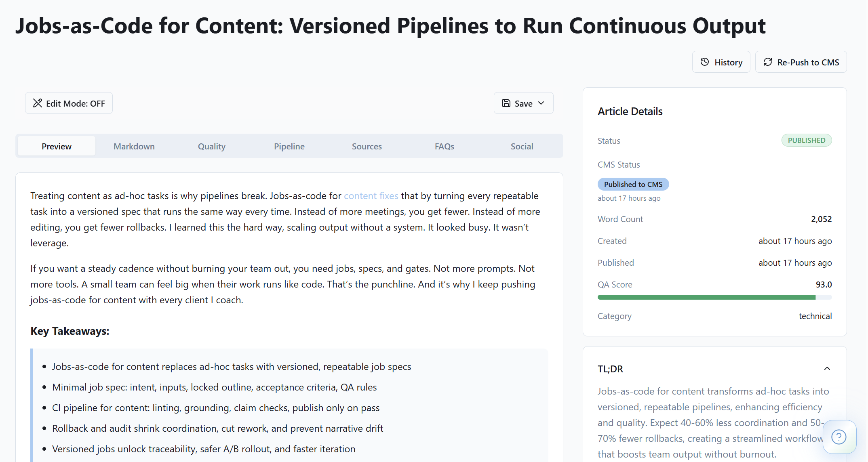
Task: Switch to the Markdown tab
Action: 134,146
